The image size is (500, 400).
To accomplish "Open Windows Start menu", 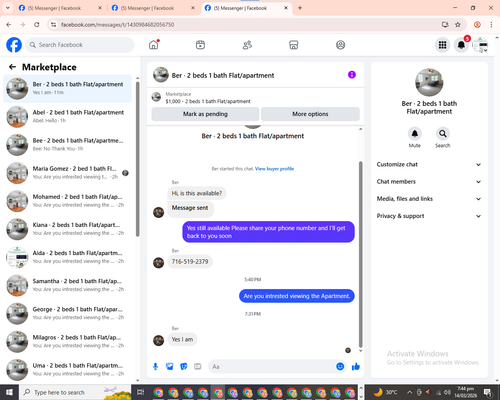I will [9, 392].
